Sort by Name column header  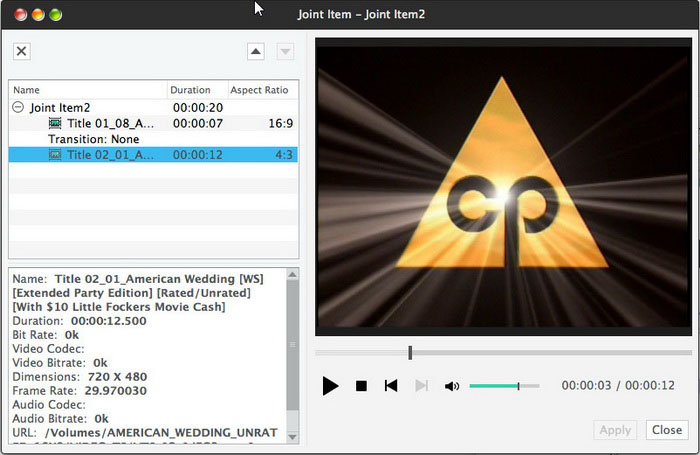[x=87, y=90]
